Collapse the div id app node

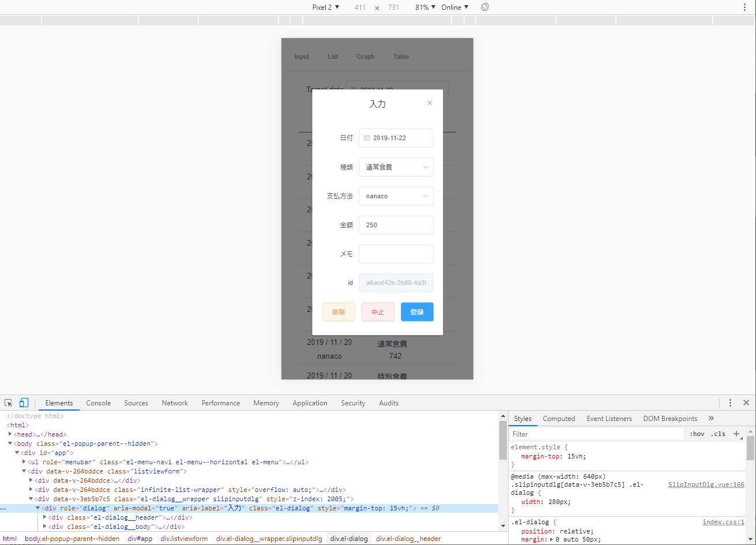(17, 453)
